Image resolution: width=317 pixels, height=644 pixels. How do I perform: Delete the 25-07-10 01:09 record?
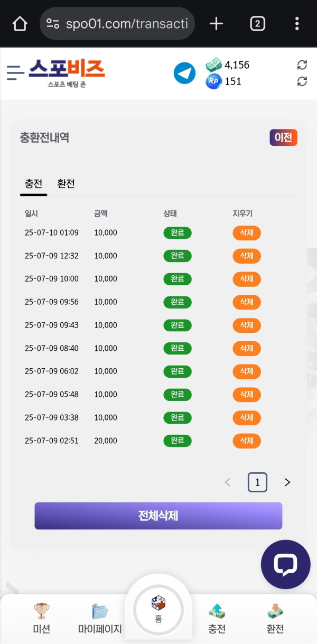(x=247, y=233)
